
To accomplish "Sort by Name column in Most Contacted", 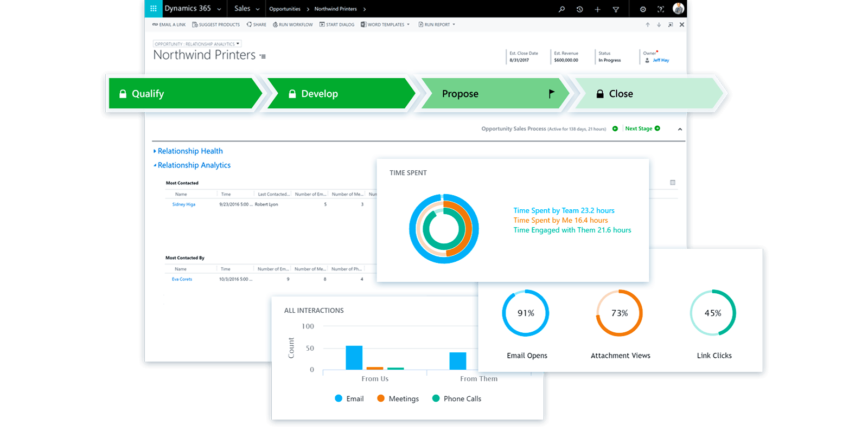I will pos(181,194).
